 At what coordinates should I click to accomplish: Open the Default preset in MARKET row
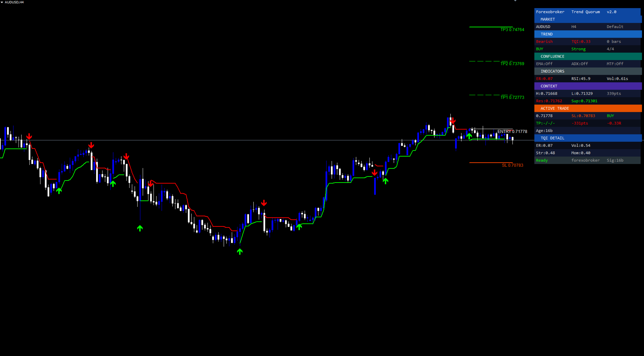pos(615,27)
